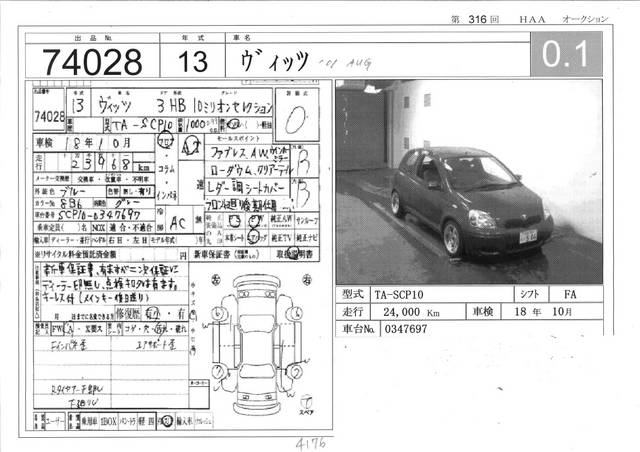Open the Vitz car photo
The image size is (640, 452).
pos(469,182)
